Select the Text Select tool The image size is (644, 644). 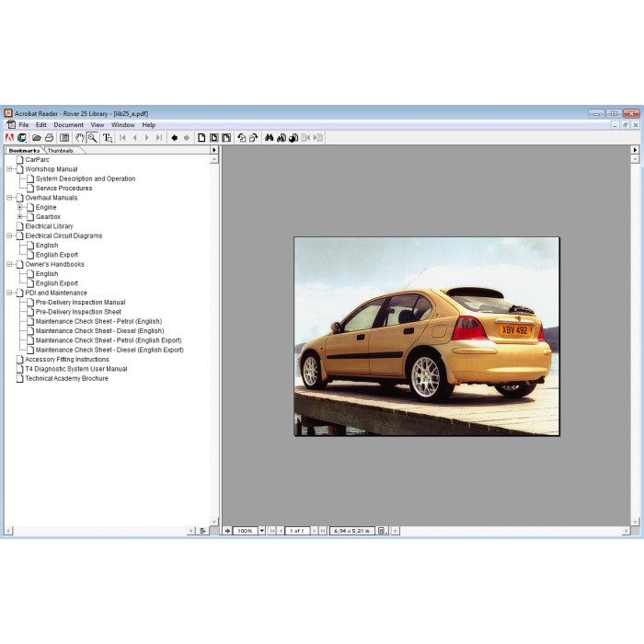pos(108,138)
